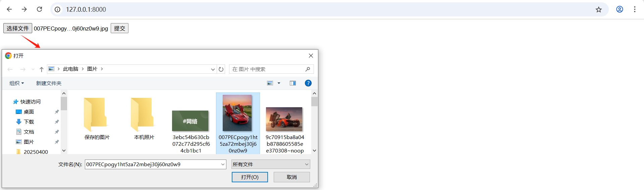The image size is (644, 190).
Task: Click the pin icon next to 图片 in sidebar
Action: 57,142
